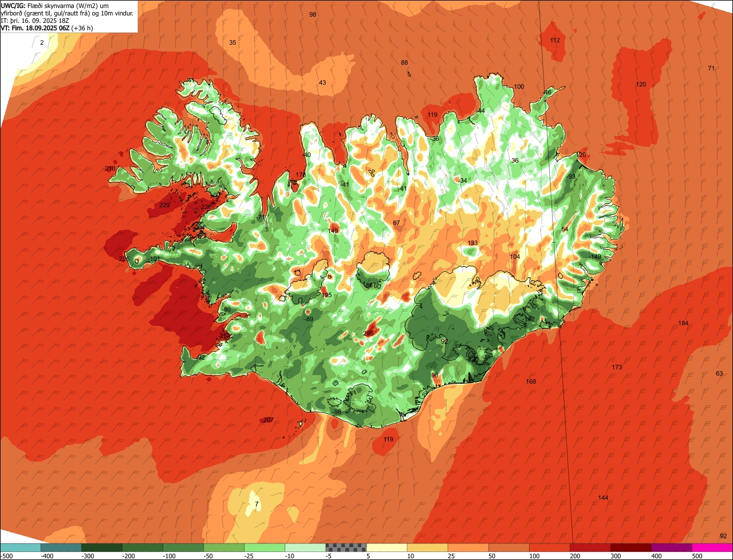Select the red 200 to 300 legend swatch
The height and width of the screenshot is (560, 733).
click(590, 547)
